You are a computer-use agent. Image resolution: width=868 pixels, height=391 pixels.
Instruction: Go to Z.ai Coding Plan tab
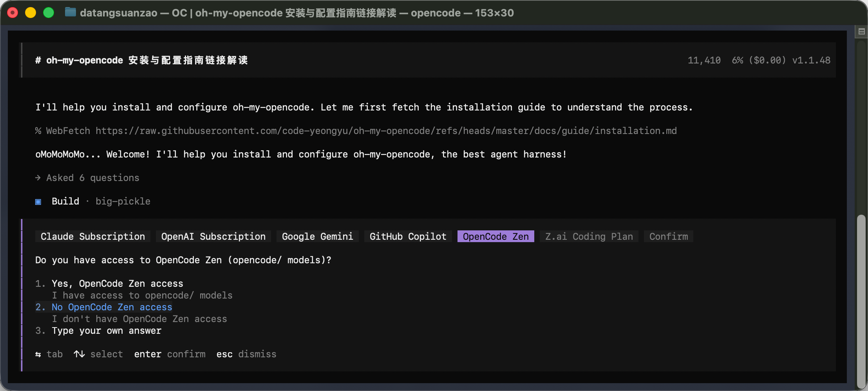[x=589, y=236]
